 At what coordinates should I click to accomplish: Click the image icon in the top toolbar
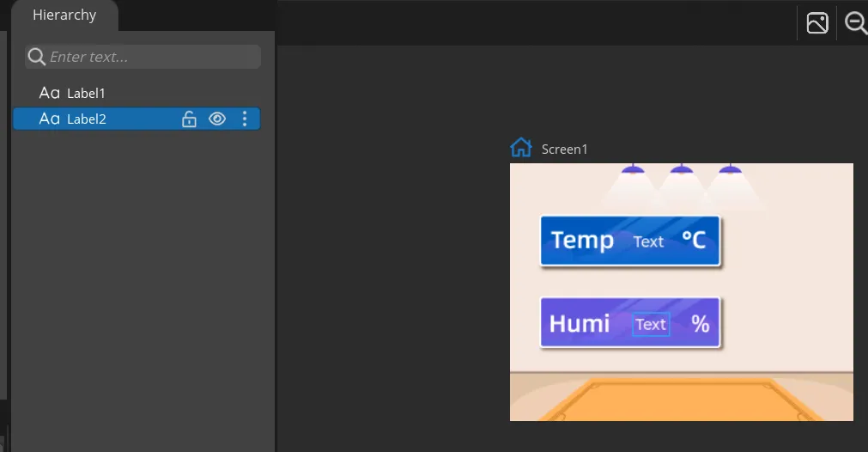coord(817,23)
